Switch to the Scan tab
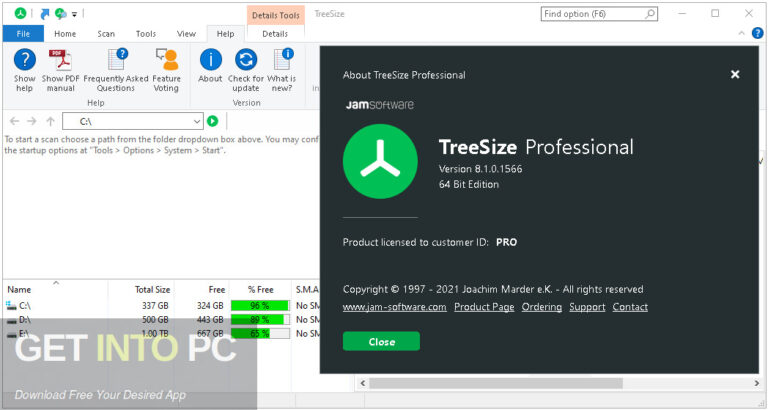768x410 pixels. [x=106, y=34]
